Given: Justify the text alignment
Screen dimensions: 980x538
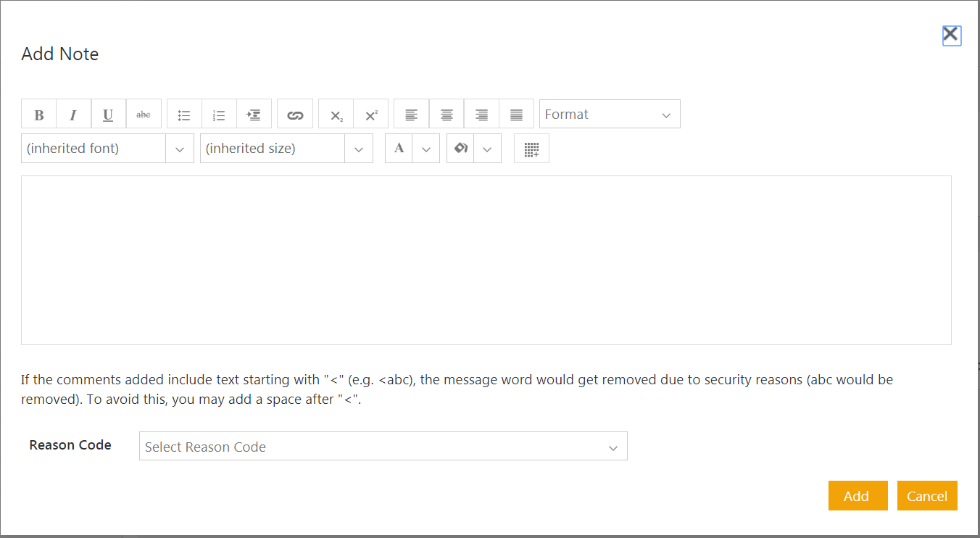Looking at the screenshot, I should 516,115.
